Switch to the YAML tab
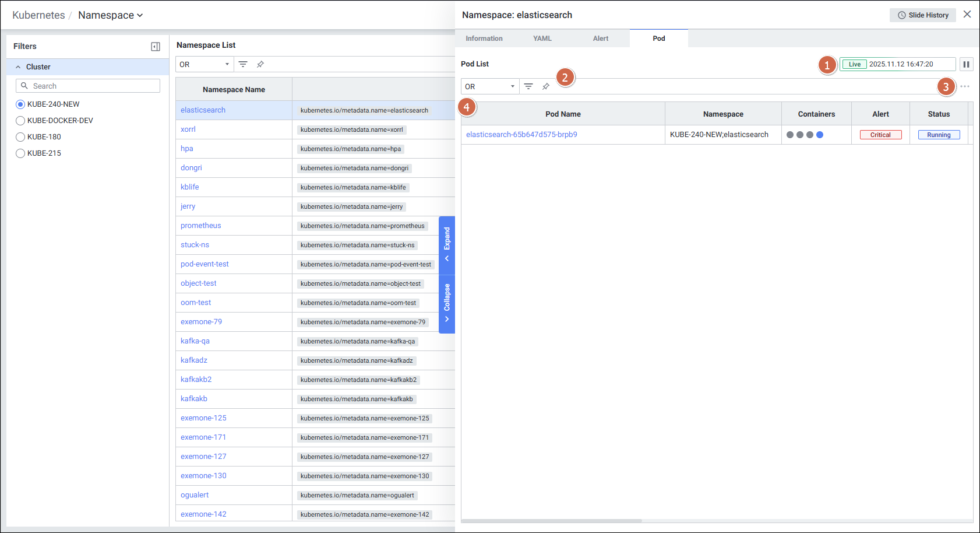This screenshot has height=533, width=980. 542,38
